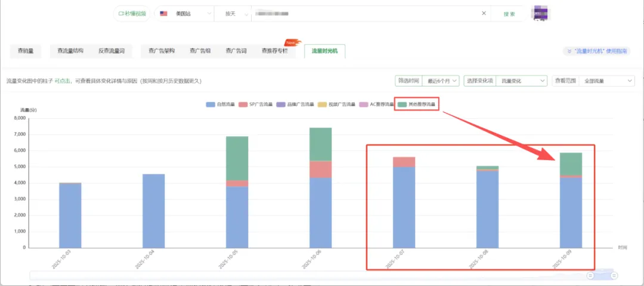This screenshot has width=644, height=286.
Task: Open the 美国站 site dropdown
Action: [184, 14]
